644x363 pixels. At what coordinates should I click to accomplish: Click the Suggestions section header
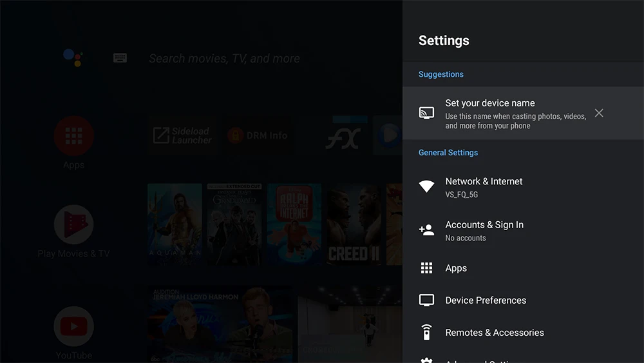pos(440,74)
